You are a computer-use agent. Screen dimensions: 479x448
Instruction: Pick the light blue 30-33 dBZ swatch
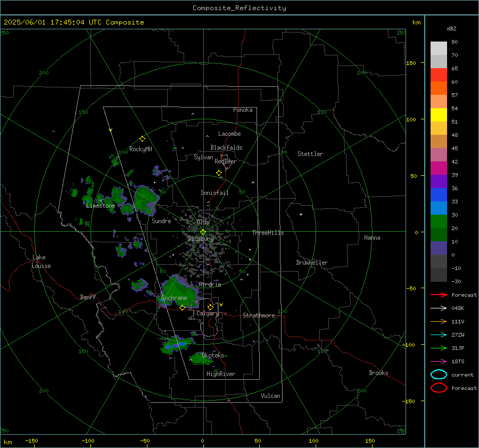pyautogui.click(x=439, y=208)
